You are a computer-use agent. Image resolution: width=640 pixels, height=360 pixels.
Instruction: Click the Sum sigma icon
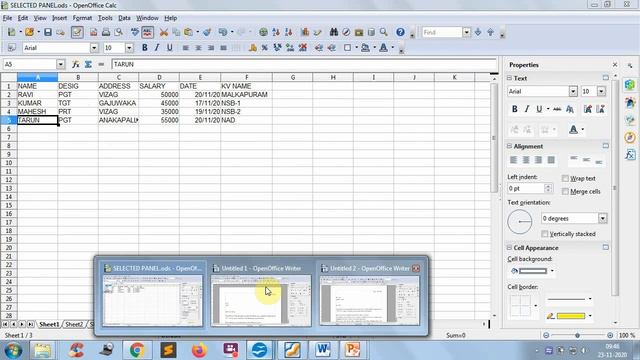88,64
